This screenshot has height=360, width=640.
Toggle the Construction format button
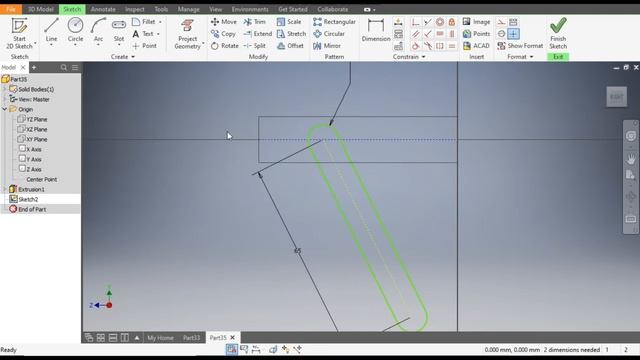(x=501, y=22)
